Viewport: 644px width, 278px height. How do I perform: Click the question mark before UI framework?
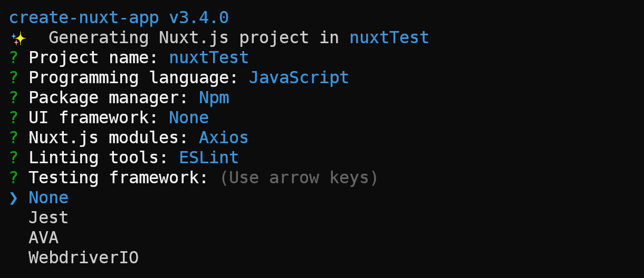(x=14, y=117)
